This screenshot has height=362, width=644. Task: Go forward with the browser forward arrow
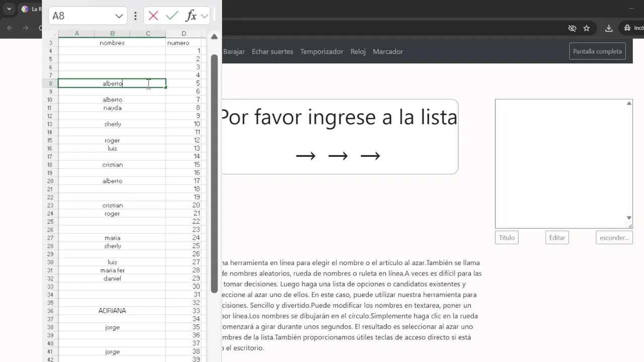[x=26, y=28]
